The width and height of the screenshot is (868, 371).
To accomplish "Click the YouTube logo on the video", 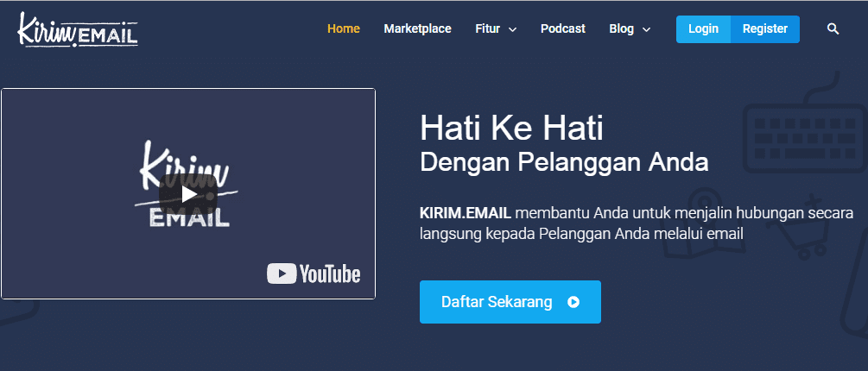I will [314, 274].
